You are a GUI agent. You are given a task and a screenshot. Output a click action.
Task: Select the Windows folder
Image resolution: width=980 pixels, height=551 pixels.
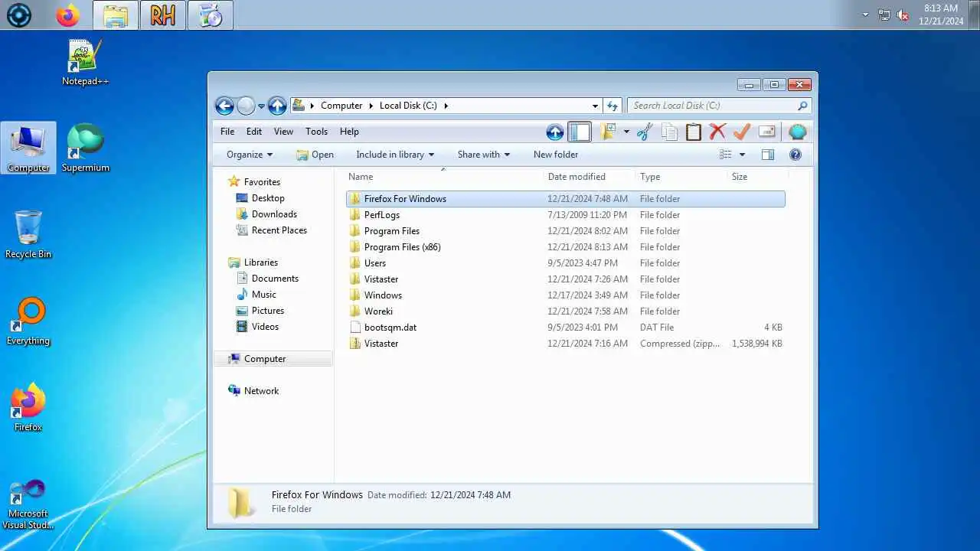click(565, 295)
